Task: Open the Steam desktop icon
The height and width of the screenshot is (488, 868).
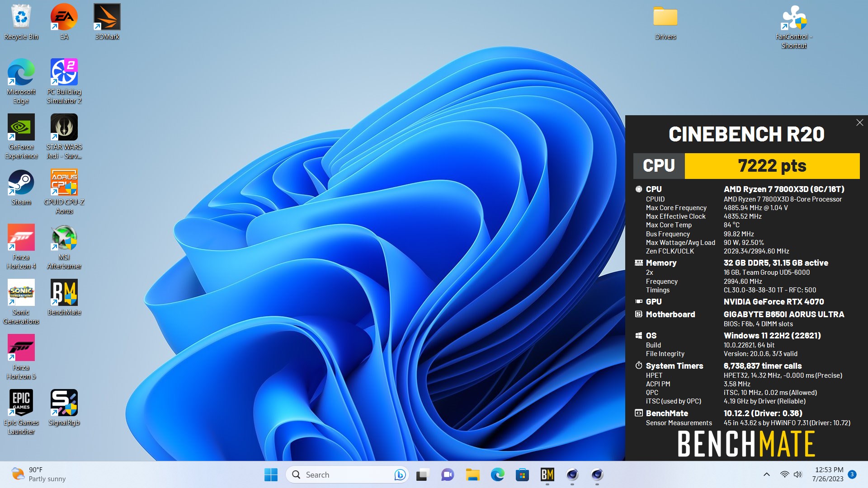Action: [x=21, y=187]
